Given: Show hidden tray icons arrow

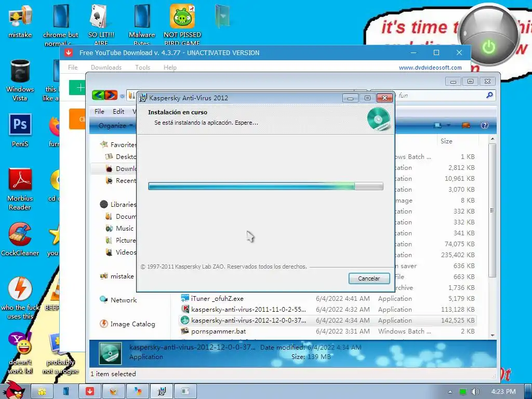Looking at the screenshot, I should pos(450,392).
